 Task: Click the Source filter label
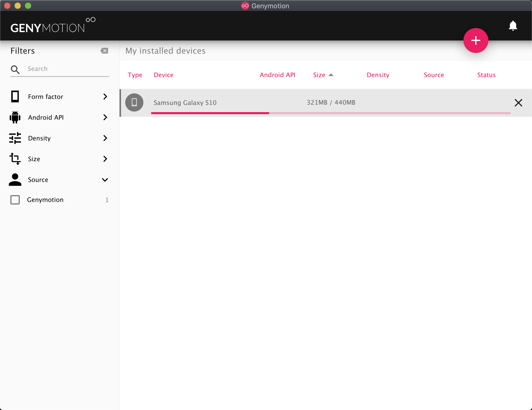pyautogui.click(x=38, y=180)
